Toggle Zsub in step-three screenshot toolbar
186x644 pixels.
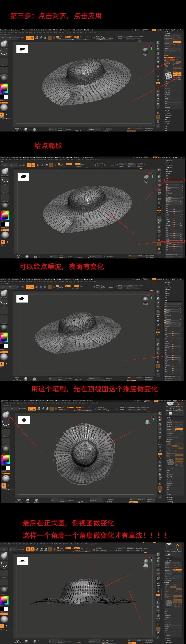coord(81,37)
